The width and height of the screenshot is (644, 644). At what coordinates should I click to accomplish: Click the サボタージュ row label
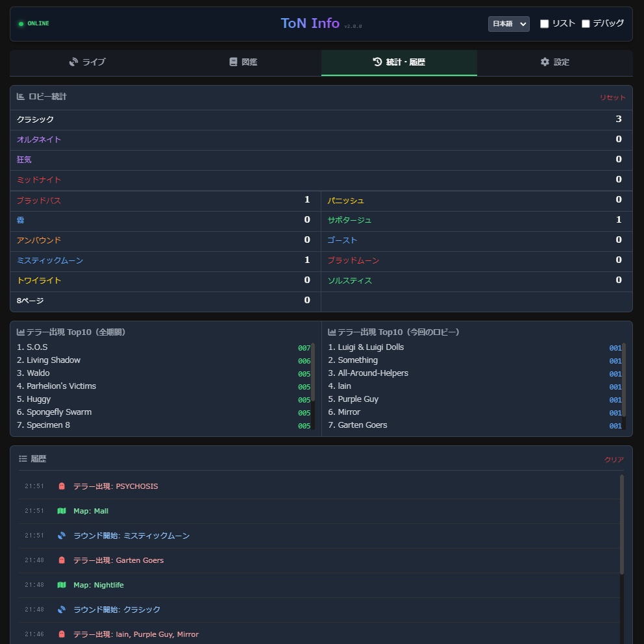(x=349, y=220)
